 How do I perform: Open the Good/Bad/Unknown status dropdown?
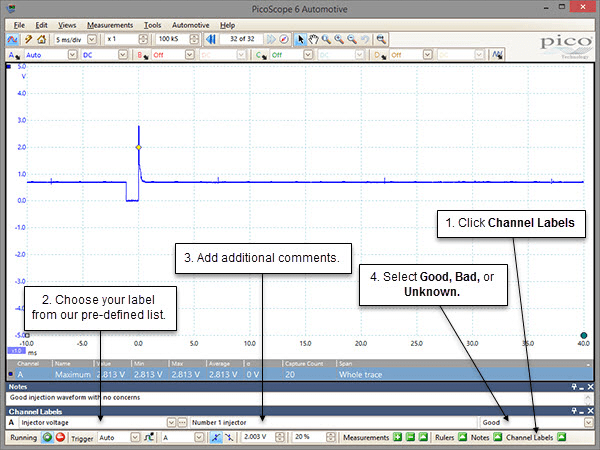[588, 422]
